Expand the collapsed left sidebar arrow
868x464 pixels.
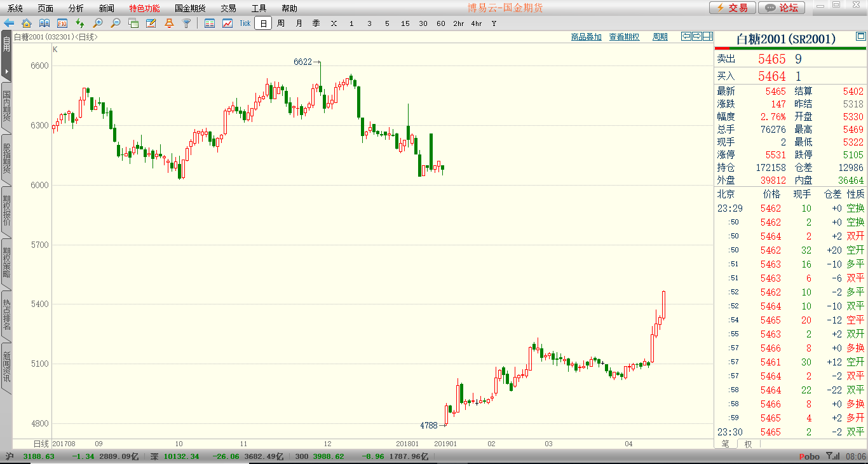[6, 71]
